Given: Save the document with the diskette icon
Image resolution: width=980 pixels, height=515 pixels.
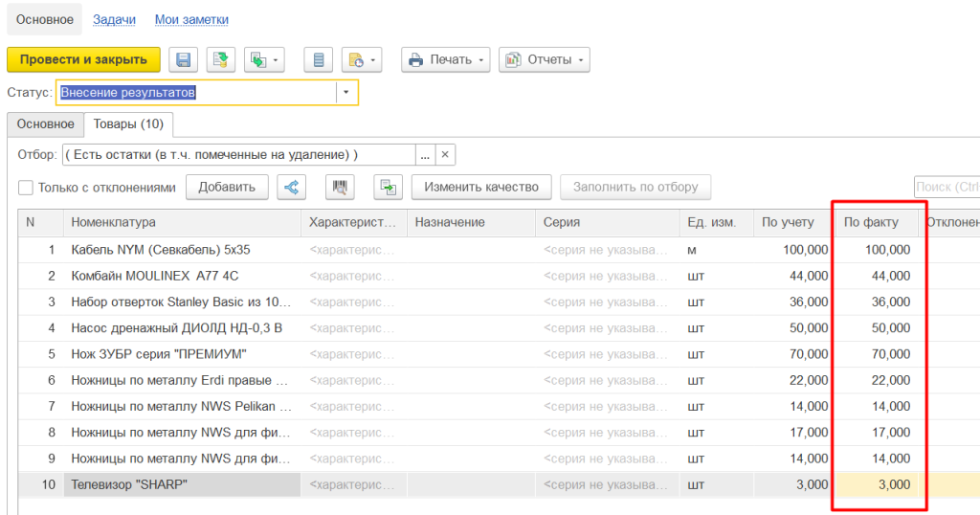Looking at the screenshot, I should click(x=183, y=60).
